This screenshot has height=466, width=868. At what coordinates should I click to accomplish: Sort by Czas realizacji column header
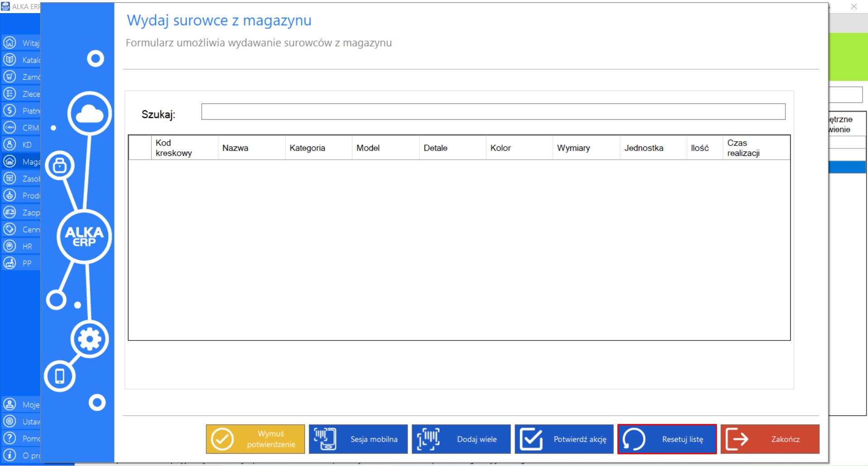click(x=756, y=148)
